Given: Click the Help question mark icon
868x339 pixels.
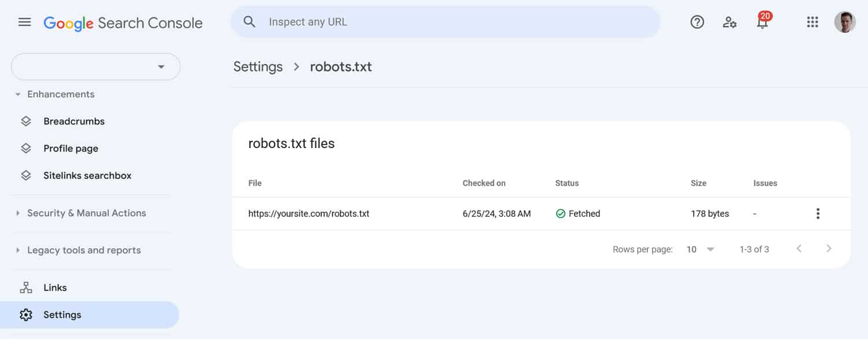Looking at the screenshot, I should [697, 23].
